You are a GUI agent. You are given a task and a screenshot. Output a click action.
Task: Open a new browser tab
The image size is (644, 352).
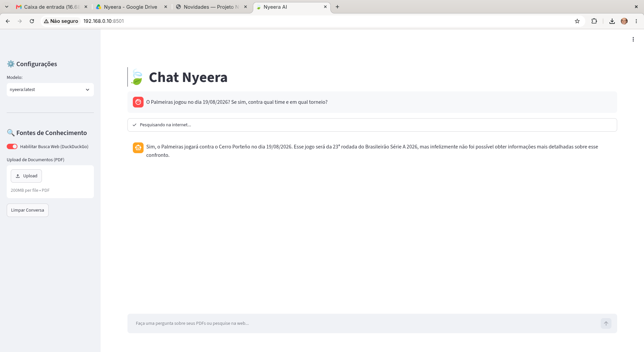click(337, 7)
